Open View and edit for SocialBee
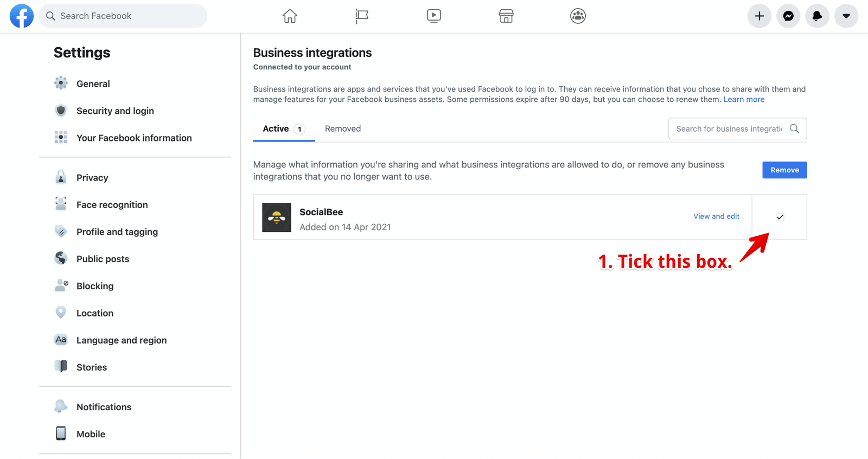868x459 pixels. 716,216
